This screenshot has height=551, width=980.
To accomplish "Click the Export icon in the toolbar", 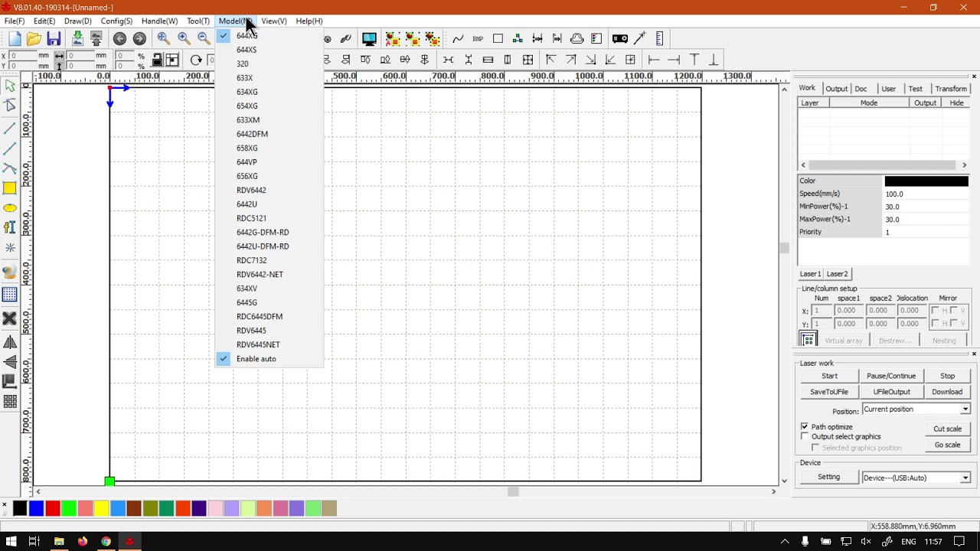I will tap(96, 38).
